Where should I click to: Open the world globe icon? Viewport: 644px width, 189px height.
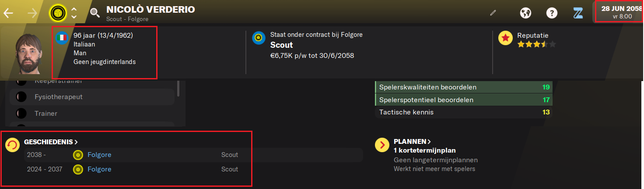point(525,13)
